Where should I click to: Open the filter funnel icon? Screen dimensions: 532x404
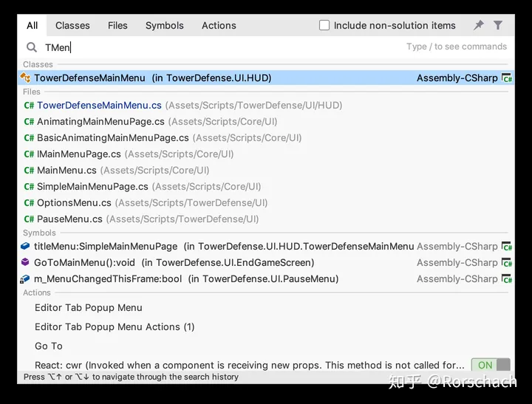[x=498, y=25]
